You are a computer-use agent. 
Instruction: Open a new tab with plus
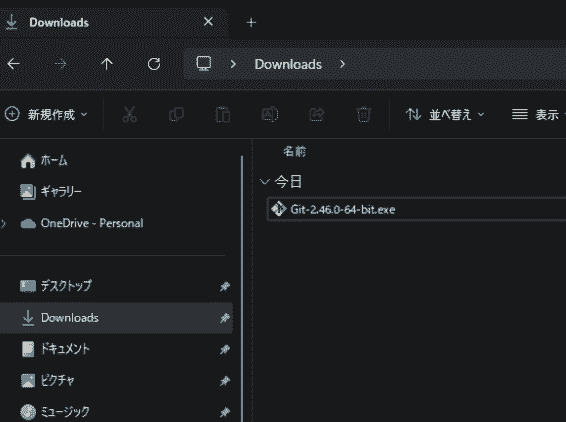(x=251, y=23)
